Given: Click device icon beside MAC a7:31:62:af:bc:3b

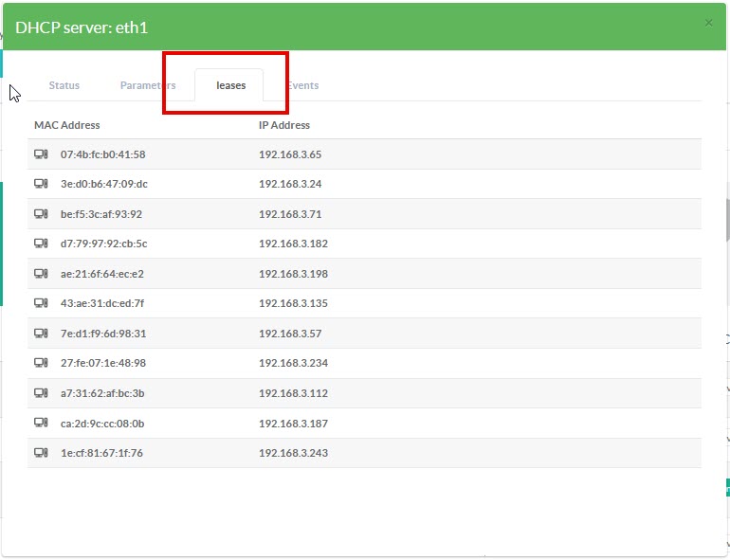Looking at the screenshot, I should pyautogui.click(x=41, y=393).
